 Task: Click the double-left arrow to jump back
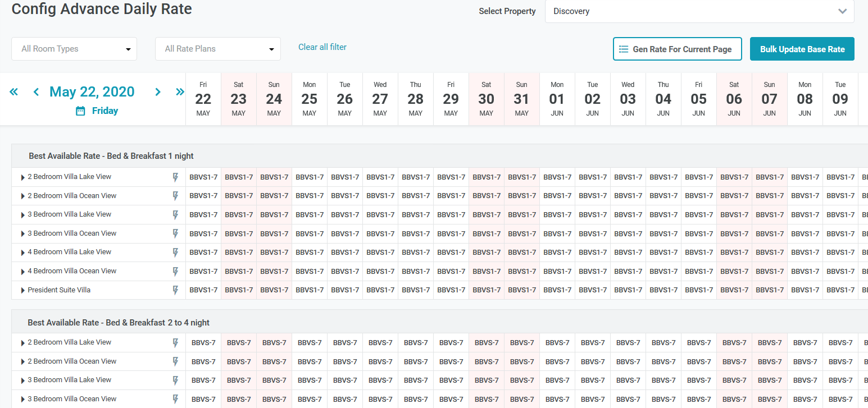click(14, 92)
